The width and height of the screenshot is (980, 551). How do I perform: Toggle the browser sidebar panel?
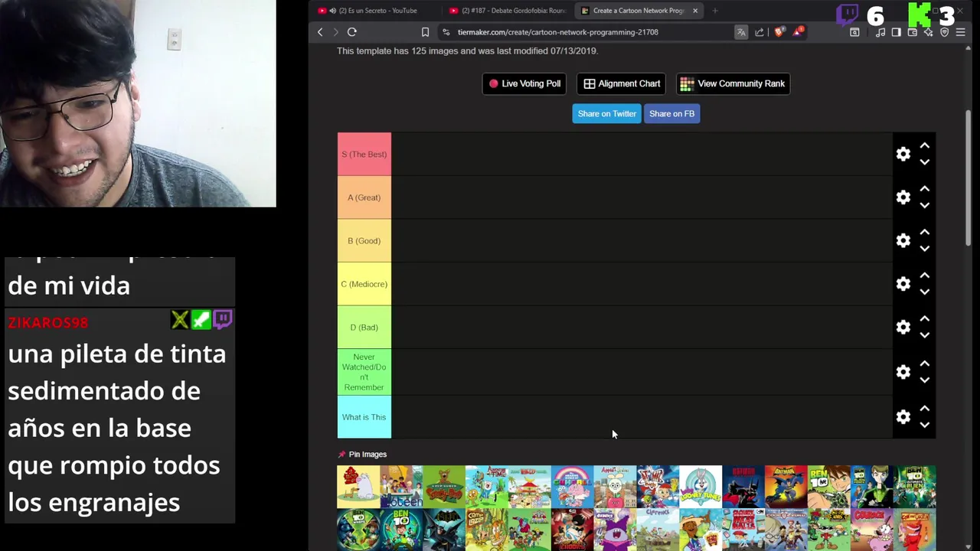[x=897, y=32]
